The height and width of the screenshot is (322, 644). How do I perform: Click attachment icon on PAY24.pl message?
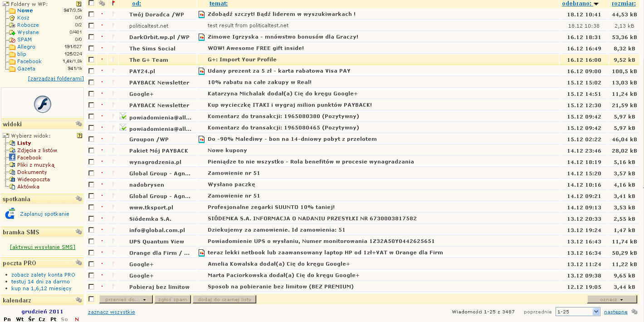pos(202,71)
